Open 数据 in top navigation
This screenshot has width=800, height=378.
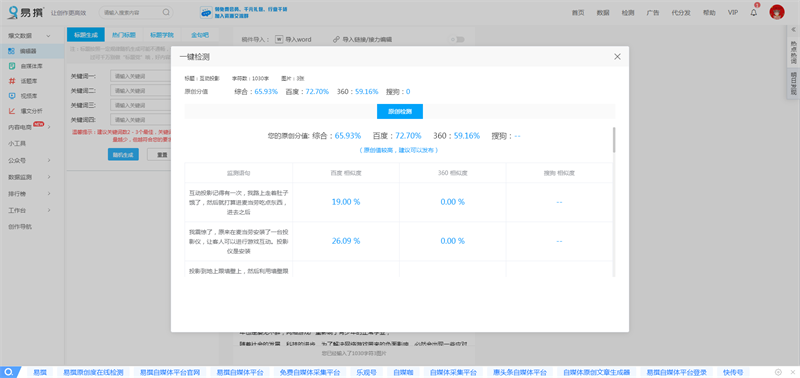(x=603, y=12)
